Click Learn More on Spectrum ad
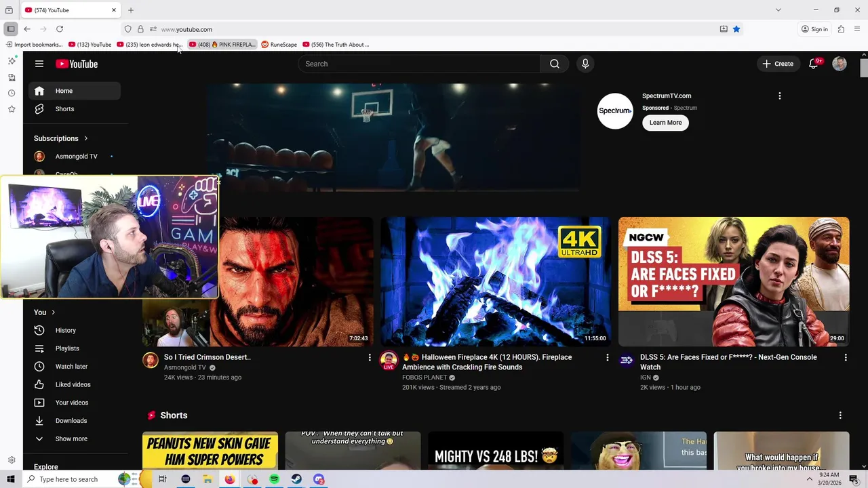Viewport: 868px width, 488px height. coord(665,123)
